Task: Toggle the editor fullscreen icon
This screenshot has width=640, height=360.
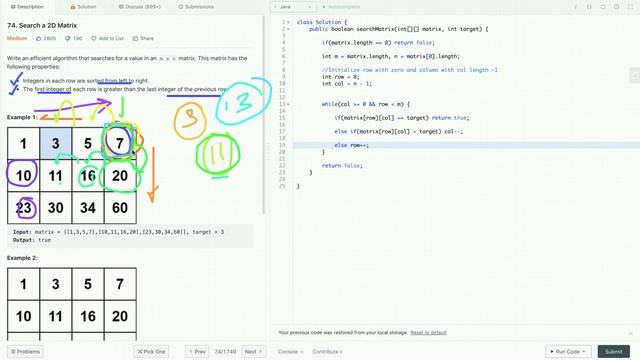Action: click(630, 7)
